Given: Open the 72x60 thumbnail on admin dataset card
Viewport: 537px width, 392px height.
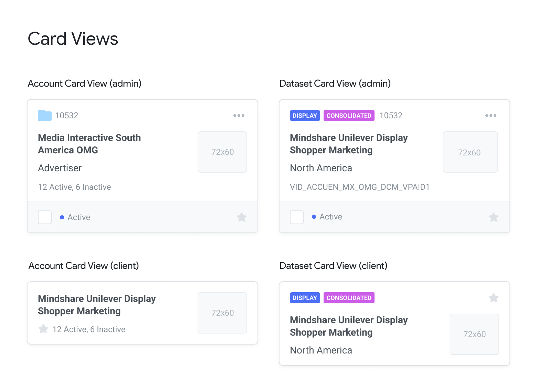Looking at the screenshot, I should (470, 152).
